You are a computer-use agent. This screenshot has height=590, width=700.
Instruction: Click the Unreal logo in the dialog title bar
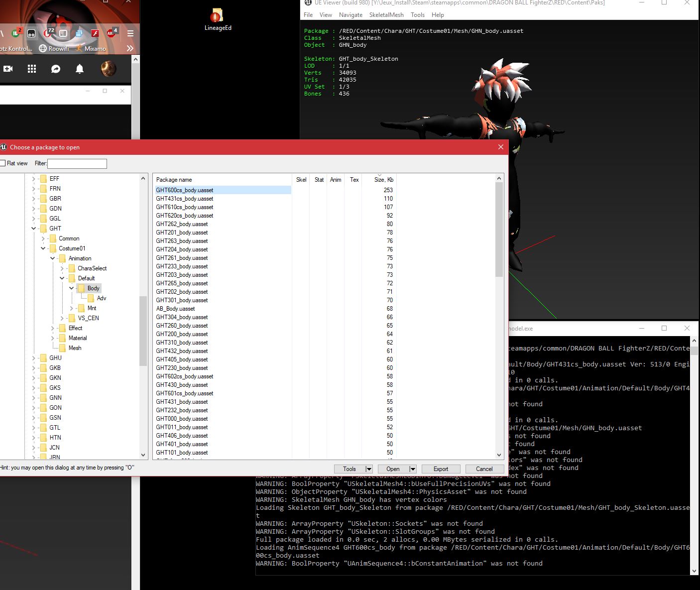coord(3,147)
